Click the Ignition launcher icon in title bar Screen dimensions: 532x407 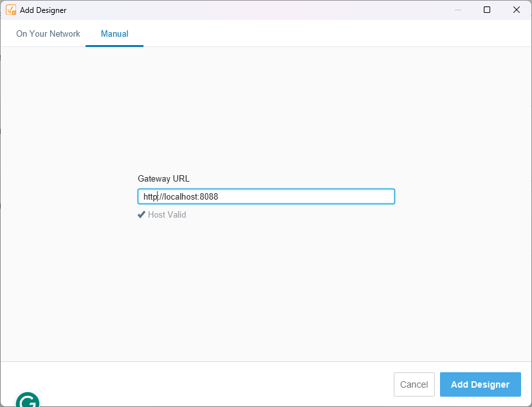tap(11, 10)
